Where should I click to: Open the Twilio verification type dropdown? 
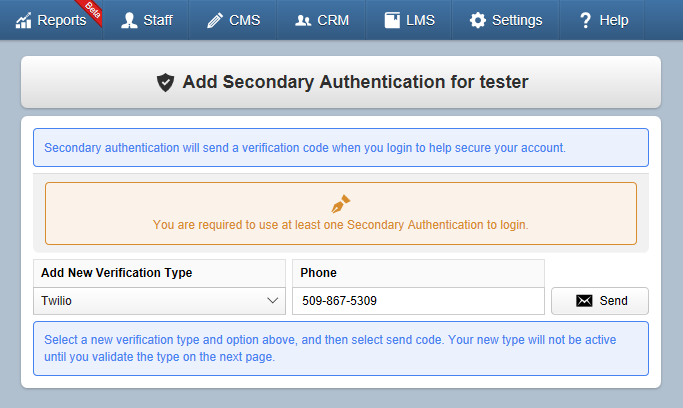tap(159, 301)
